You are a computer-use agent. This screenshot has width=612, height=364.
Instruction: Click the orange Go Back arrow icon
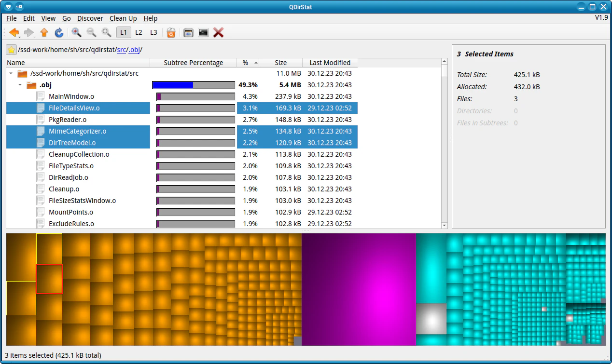(14, 32)
